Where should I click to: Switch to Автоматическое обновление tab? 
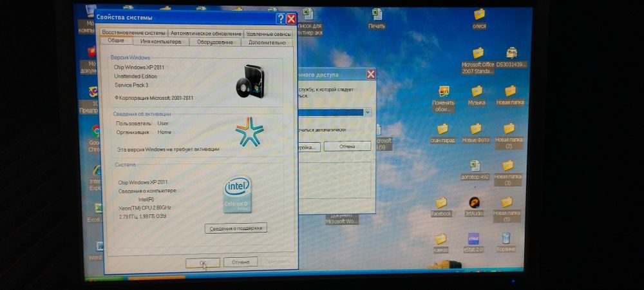[206, 34]
